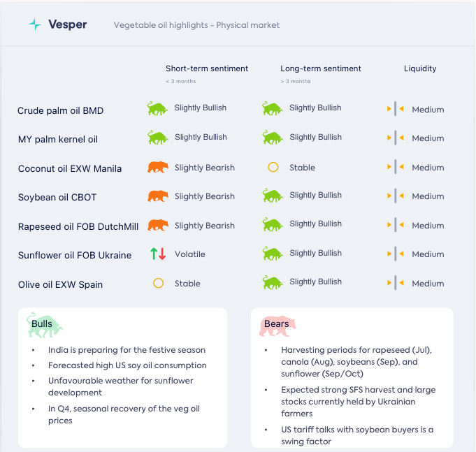The width and height of the screenshot is (476, 452).
Task: Open the Soybean oil CBOT row label
Action: (x=57, y=197)
